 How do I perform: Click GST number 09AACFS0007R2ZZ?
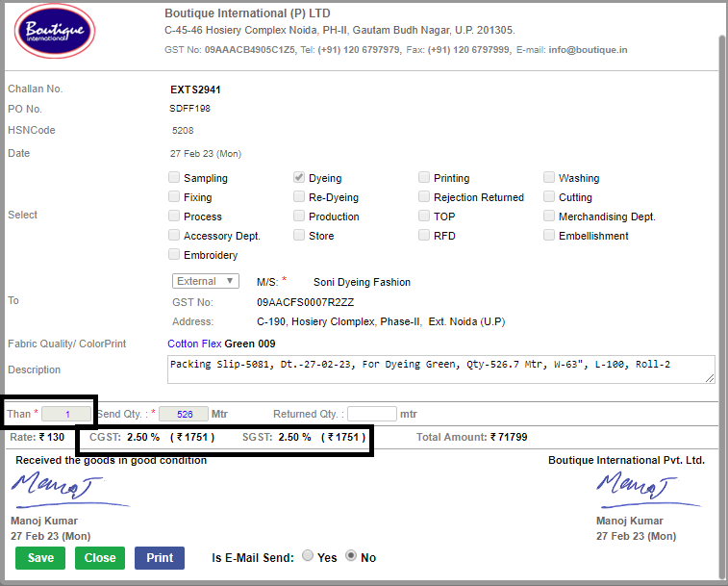(x=306, y=302)
